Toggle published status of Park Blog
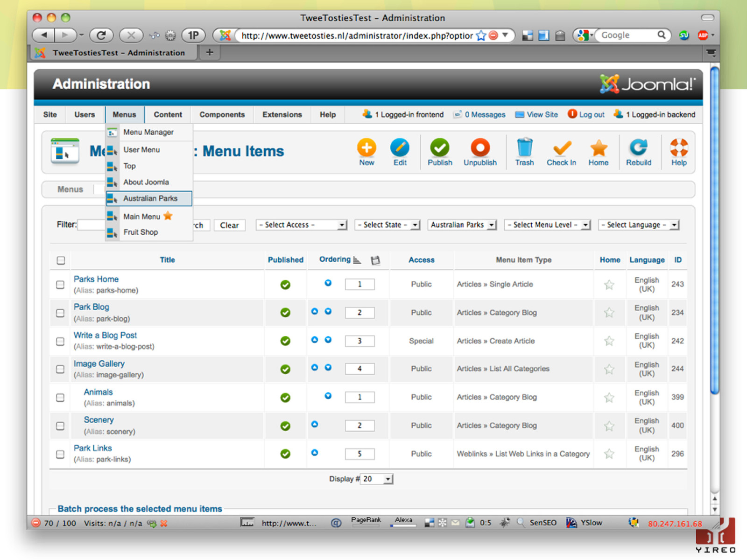The height and width of the screenshot is (560, 747). [285, 313]
